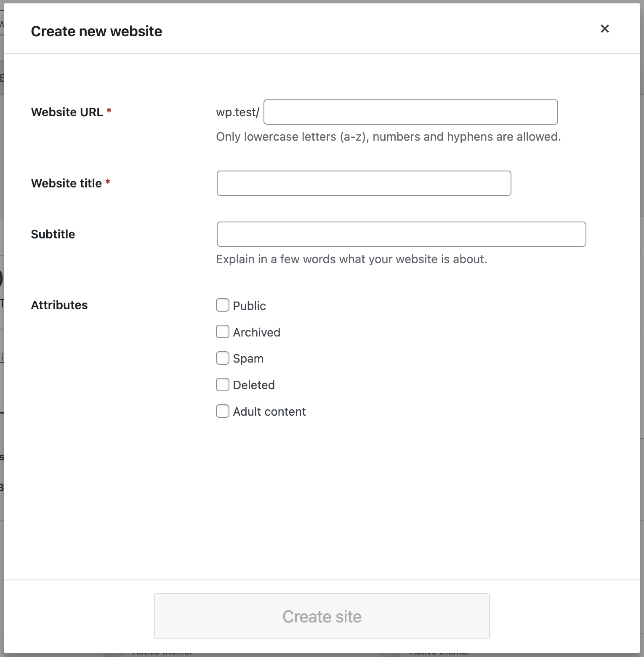This screenshot has width=644, height=657.
Task: Click the "Archived" label text
Action: tap(256, 332)
